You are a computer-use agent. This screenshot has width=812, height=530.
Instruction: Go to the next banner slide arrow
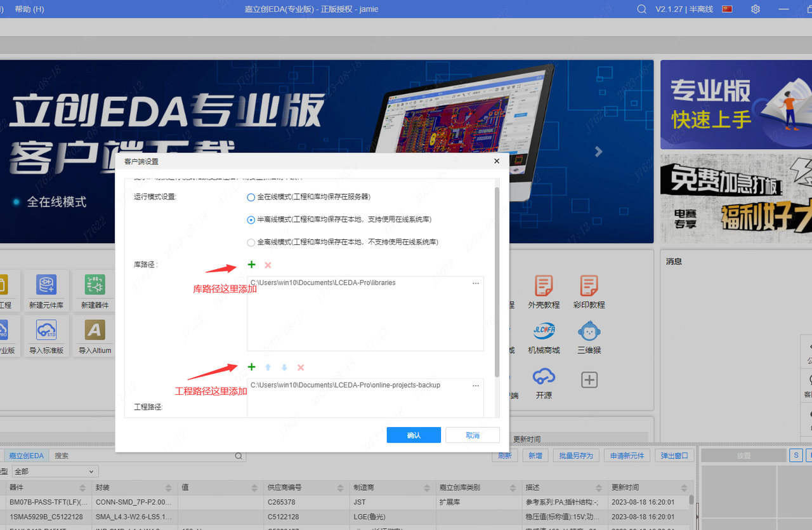point(598,152)
